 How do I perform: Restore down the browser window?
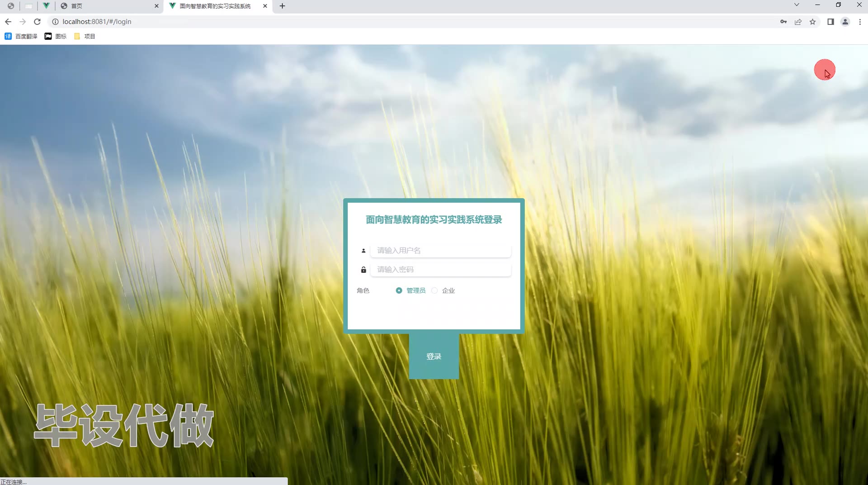tap(838, 5)
